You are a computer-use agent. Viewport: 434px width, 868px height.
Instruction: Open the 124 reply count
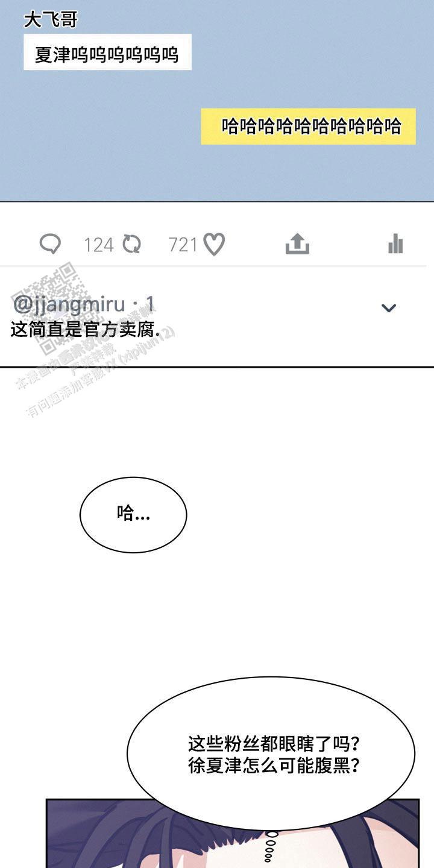point(98,245)
